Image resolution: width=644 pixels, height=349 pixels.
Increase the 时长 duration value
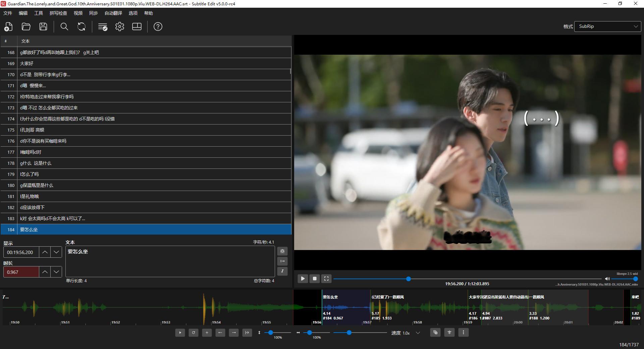click(x=45, y=272)
